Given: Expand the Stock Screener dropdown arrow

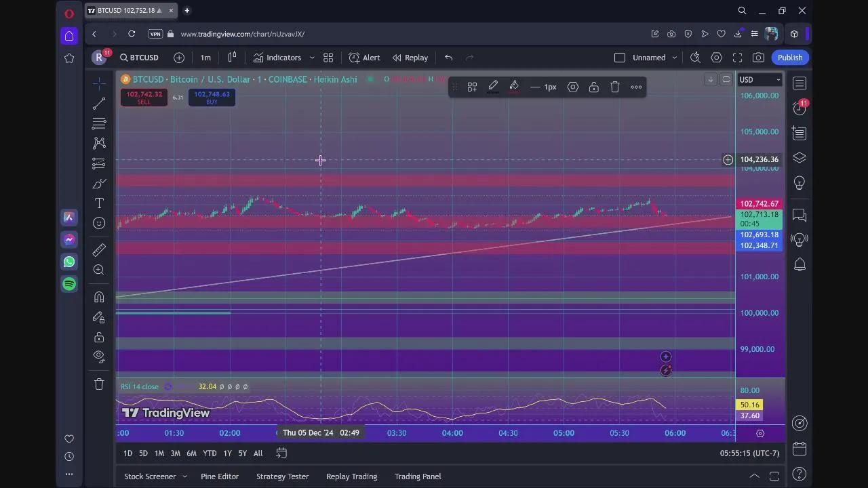Looking at the screenshot, I should (x=184, y=476).
